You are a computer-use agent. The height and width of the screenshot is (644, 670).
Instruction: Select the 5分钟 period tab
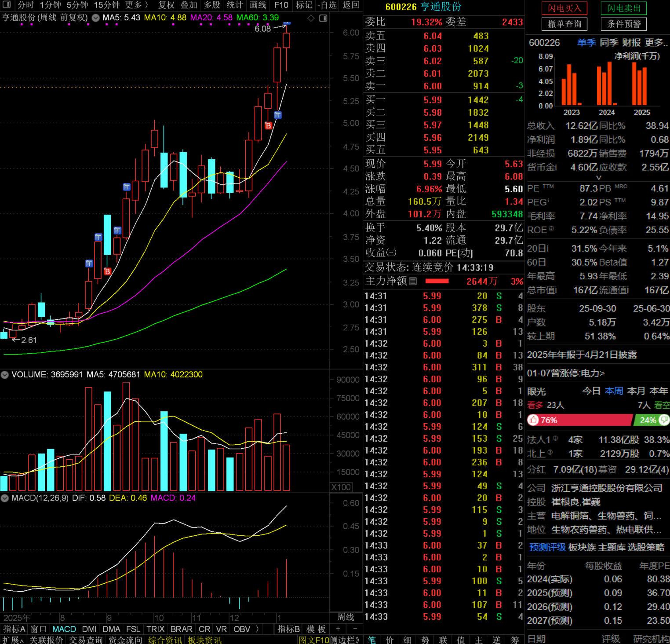click(77, 5)
